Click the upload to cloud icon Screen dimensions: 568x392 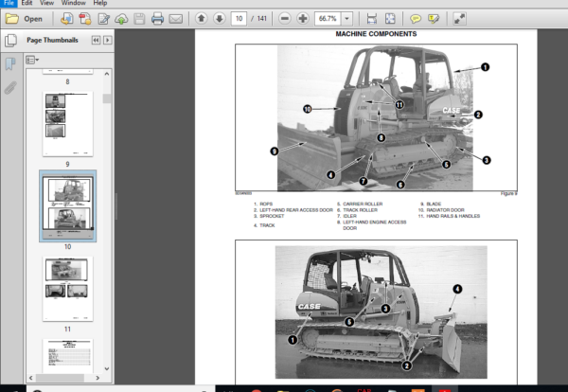tap(121, 19)
